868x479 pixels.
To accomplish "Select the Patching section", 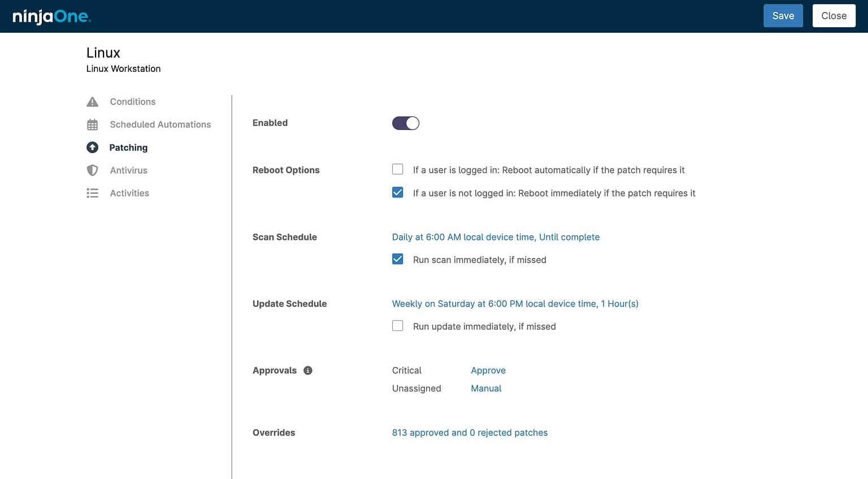I will tap(128, 148).
